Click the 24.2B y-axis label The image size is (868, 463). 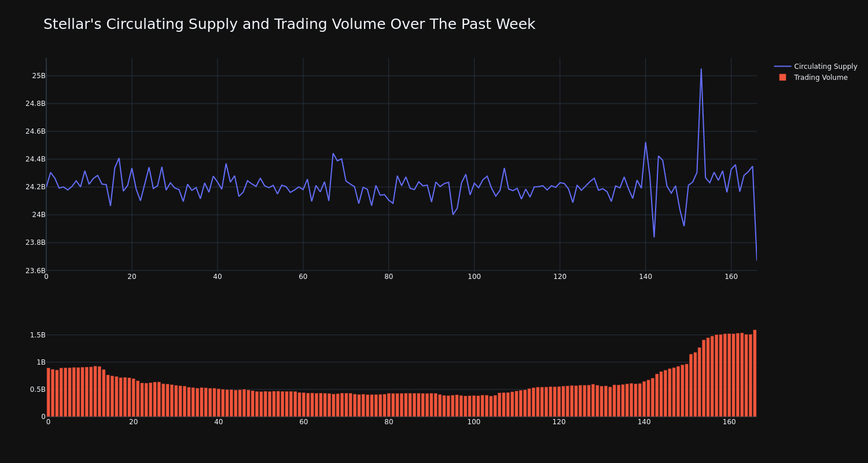[35, 187]
